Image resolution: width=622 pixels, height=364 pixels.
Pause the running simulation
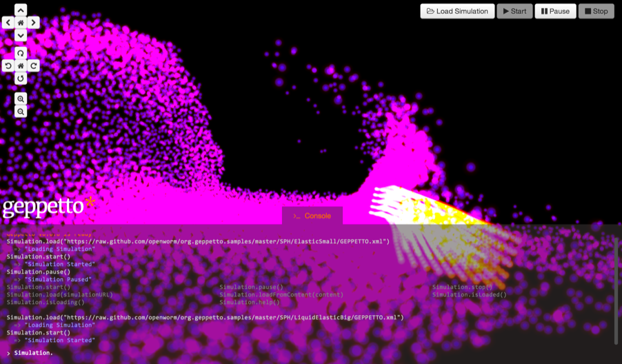(555, 11)
